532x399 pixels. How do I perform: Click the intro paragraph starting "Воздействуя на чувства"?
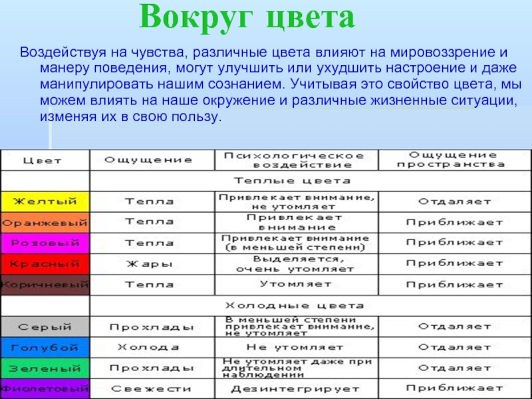click(271, 84)
